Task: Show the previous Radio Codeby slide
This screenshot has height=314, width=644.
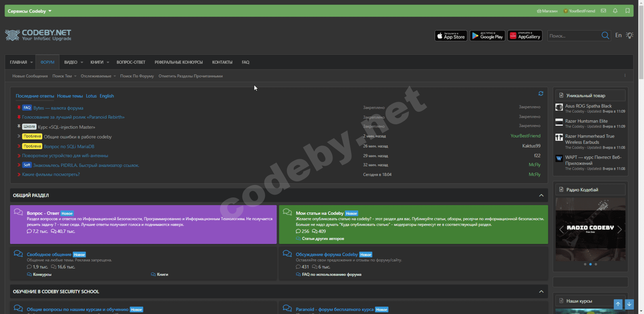Action: [561, 230]
